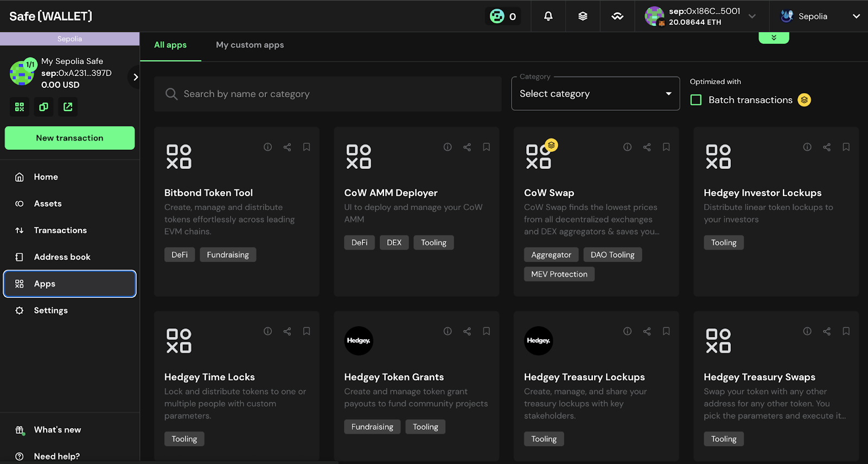Open the Hedgey Token Grants app card
The width and height of the screenshot is (868, 464).
(394, 377)
